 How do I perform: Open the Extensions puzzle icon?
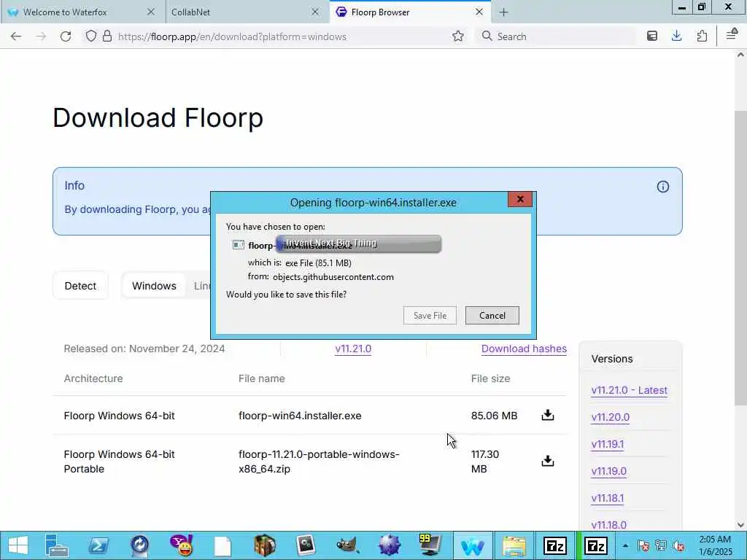click(x=702, y=36)
